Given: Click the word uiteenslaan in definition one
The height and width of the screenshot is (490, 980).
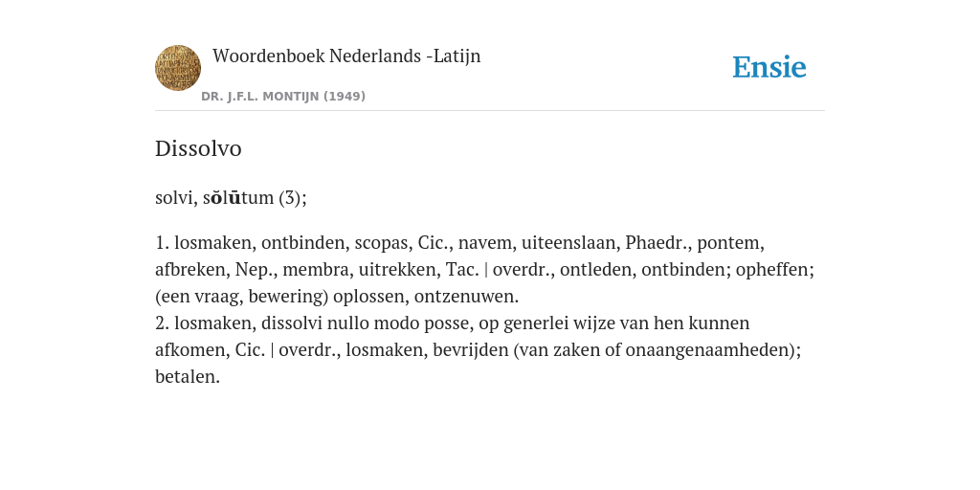Looking at the screenshot, I should [570, 242].
